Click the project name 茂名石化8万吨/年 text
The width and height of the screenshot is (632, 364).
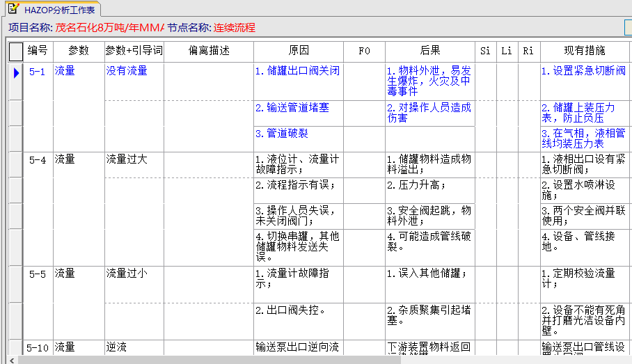pyautogui.click(x=110, y=28)
